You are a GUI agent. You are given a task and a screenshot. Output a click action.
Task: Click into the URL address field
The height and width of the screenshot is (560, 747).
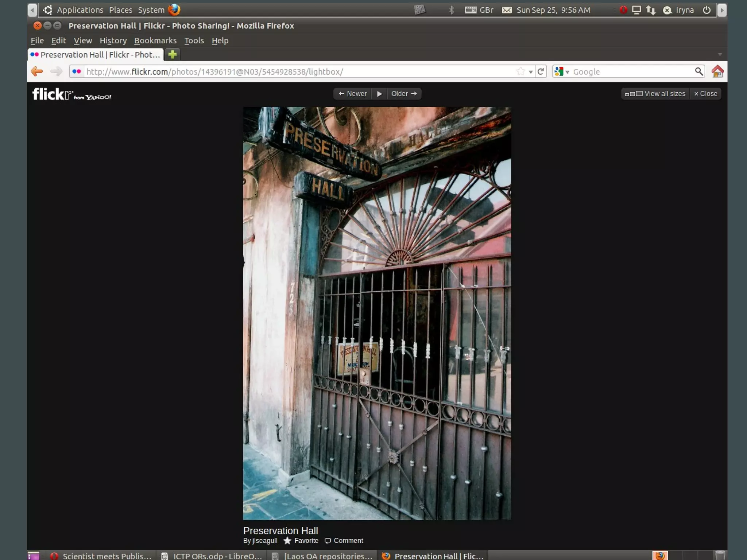(x=292, y=71)
